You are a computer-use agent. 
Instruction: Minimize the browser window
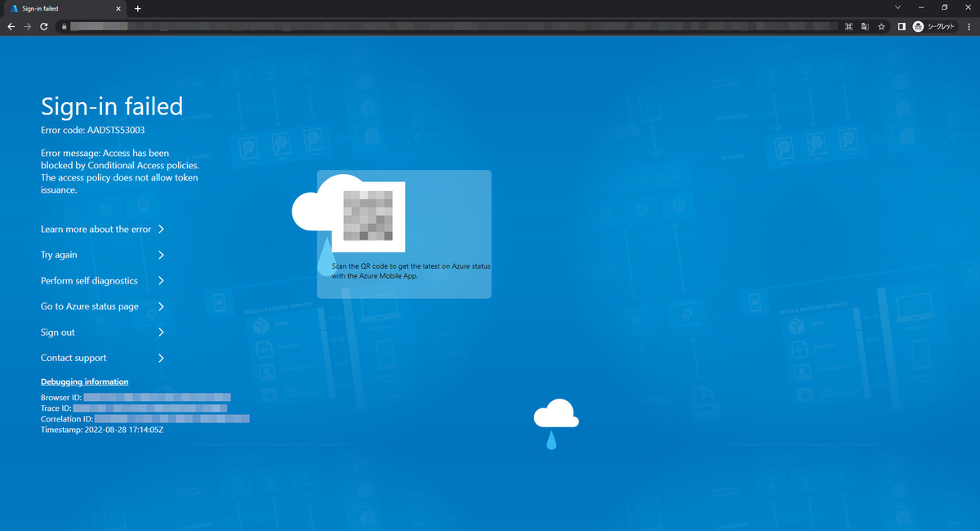coord(921,7)
